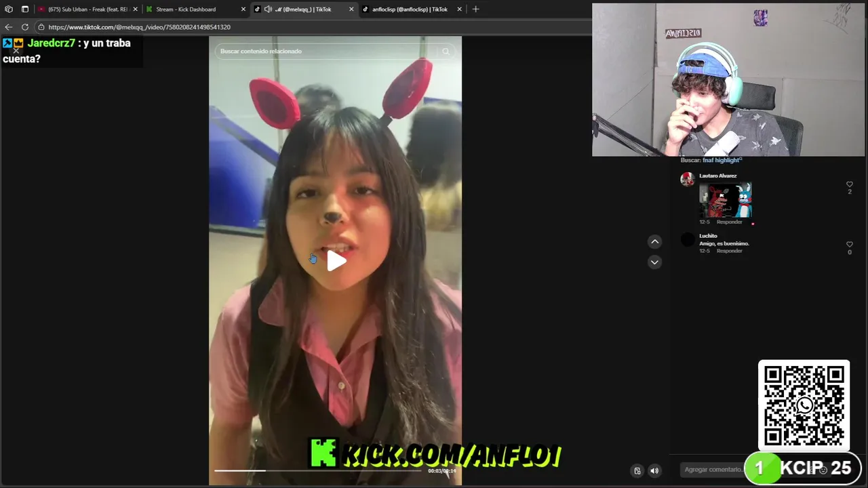Open Lautaro Alvarez username link
The height and width of the screenshot is (488, 868).
point(717,176)
